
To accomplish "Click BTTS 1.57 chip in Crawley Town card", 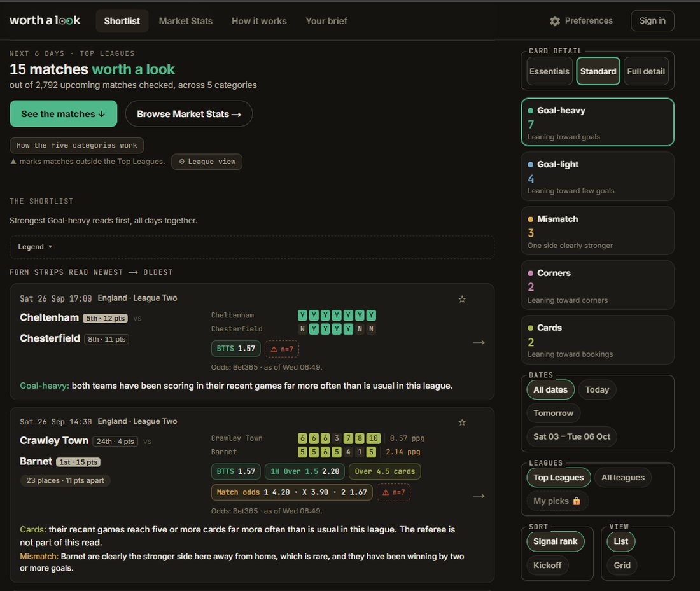I will (235, 471).
